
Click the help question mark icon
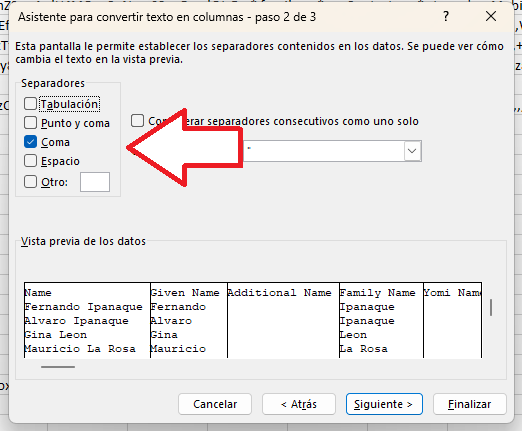[x=446, y=16]
